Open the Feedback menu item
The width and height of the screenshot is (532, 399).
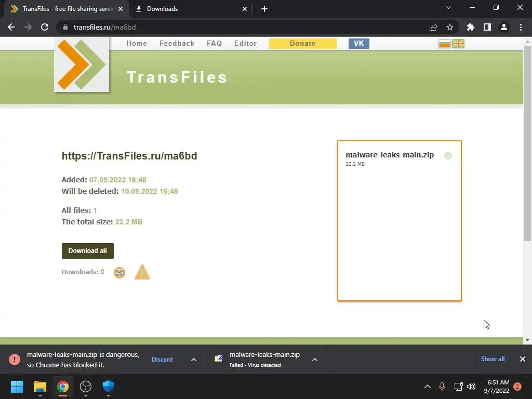tap(177, 44)
